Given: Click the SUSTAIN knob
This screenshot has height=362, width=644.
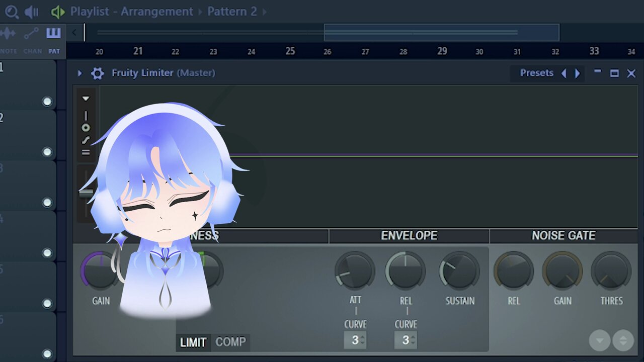Looking at the screenshot, I should coord(459,271).
